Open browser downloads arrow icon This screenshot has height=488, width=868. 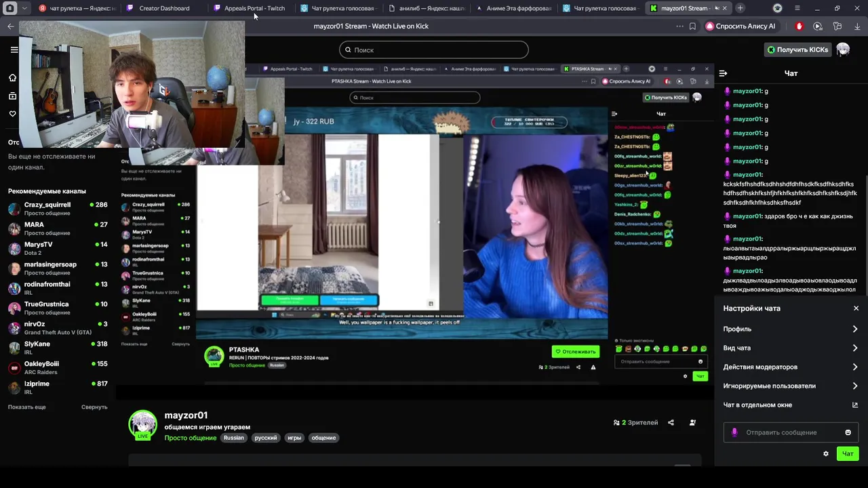(x=857, y=26)
